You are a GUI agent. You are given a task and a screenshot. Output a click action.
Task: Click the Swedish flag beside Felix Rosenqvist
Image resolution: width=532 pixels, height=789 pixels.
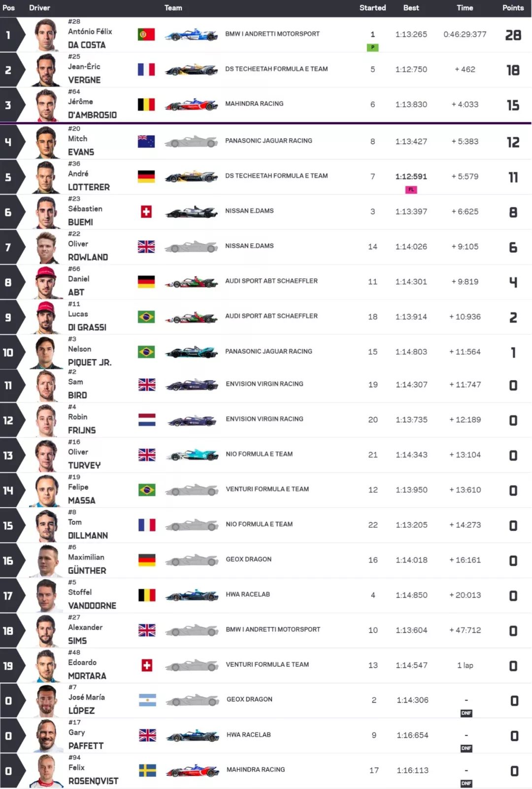click(x=147, y=770)
